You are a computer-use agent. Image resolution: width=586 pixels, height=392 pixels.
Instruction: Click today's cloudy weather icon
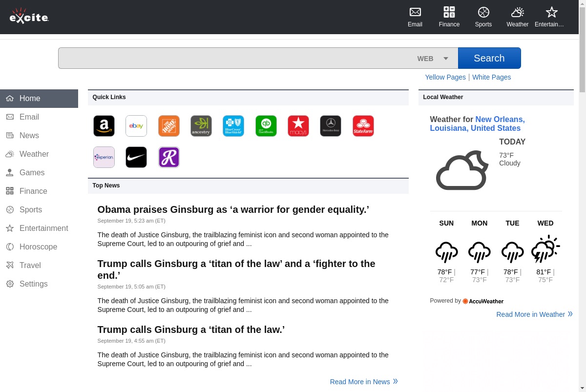[x=462, y=170]
